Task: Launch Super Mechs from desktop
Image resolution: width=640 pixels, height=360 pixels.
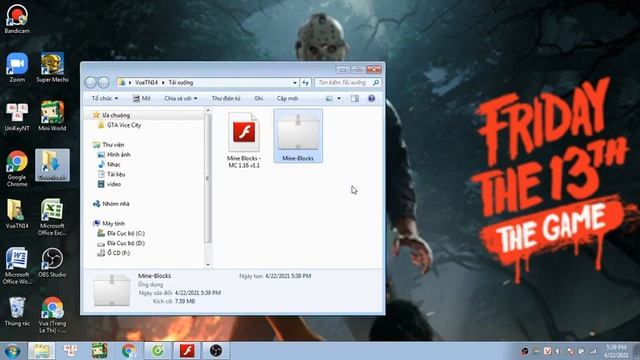Action: (x=52, y=67)
